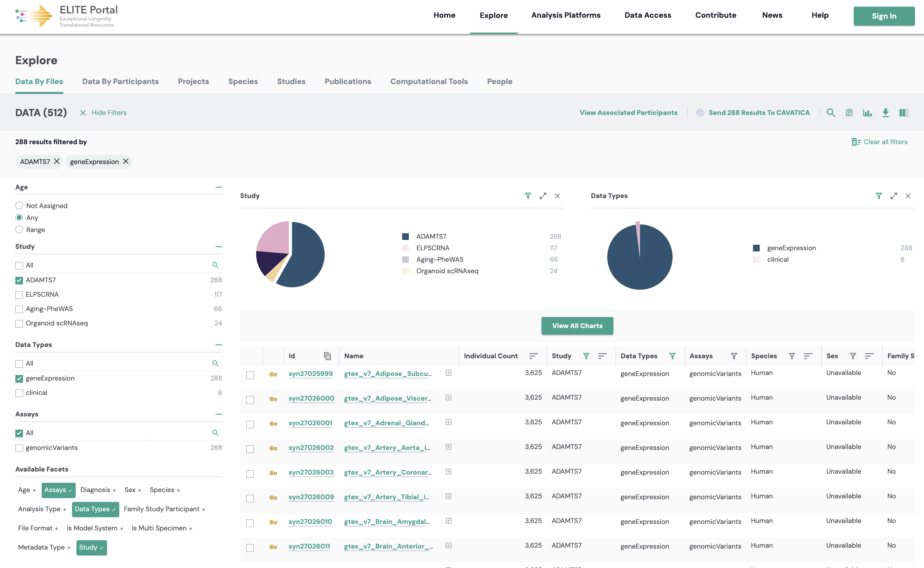
Task: Collapse the Study facet section
Action: pos(219,246)
